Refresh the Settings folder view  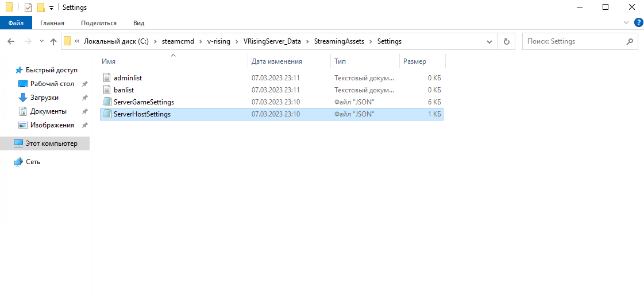tap(506, 41)
